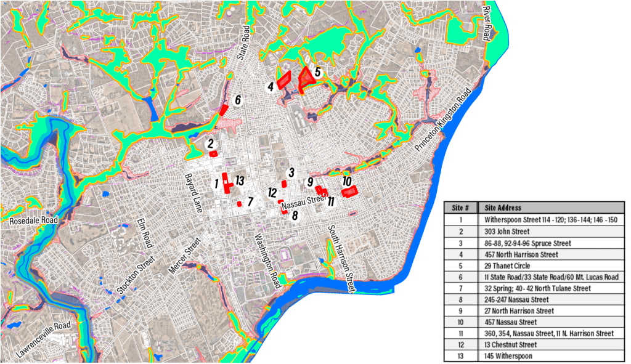Select the 303 John Street table row

[x=534, y=232]
